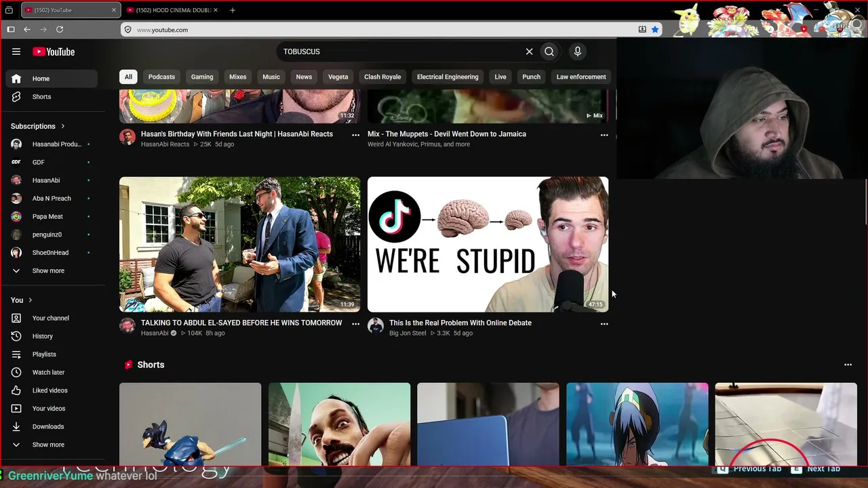The image size is (868, 488).
Task: Open Shorts from the sidebar
Action: point(52,97)
